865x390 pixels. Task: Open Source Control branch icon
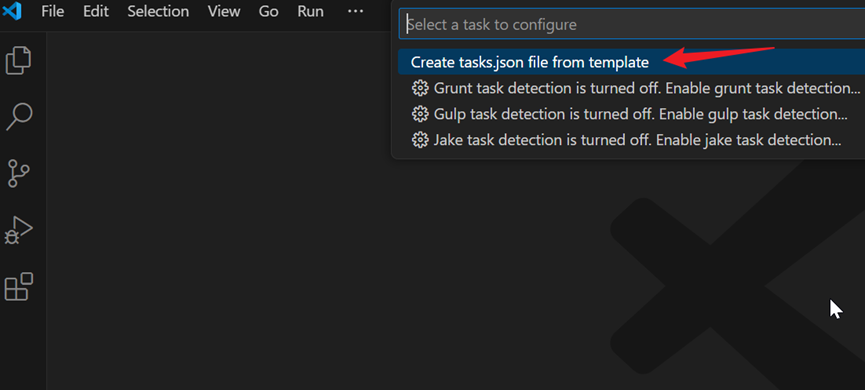pos(19,174)
